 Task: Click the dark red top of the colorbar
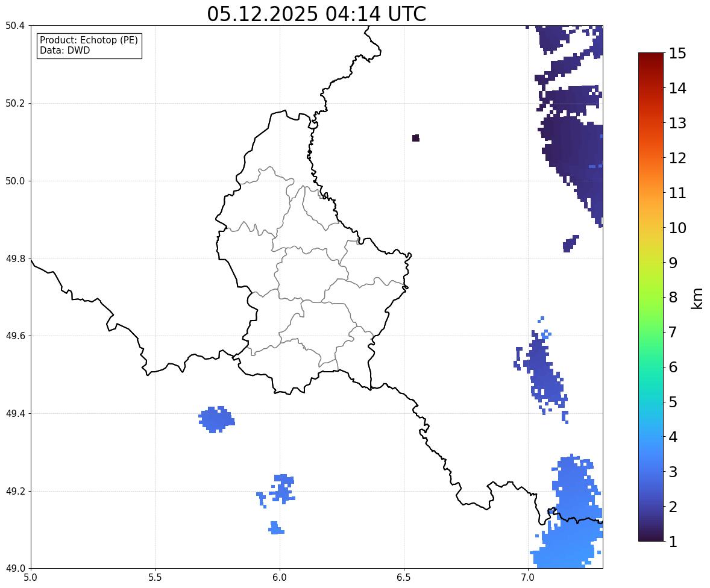(x=651, y=59)
